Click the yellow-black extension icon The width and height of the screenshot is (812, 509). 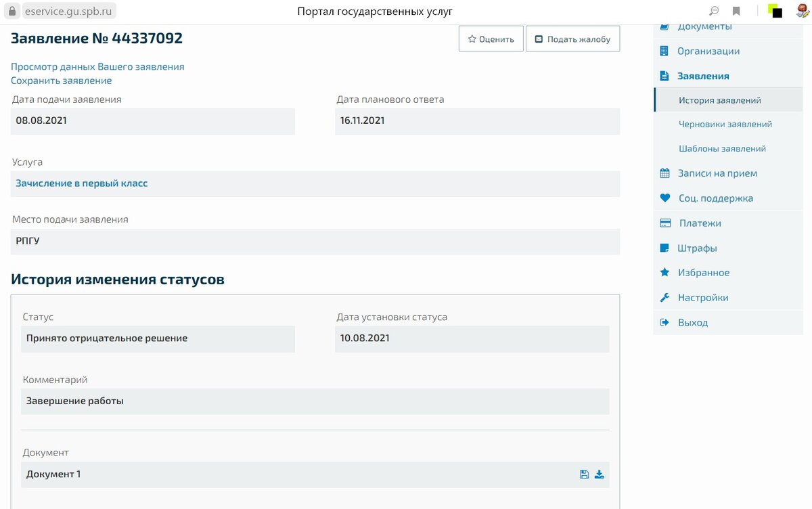coord(775,12)
